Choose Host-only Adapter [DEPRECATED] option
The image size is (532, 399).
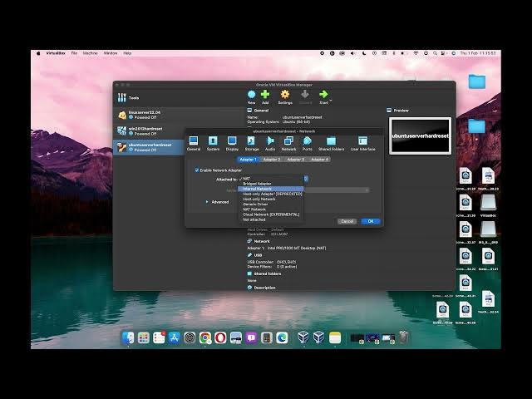(x=271, y=194)
